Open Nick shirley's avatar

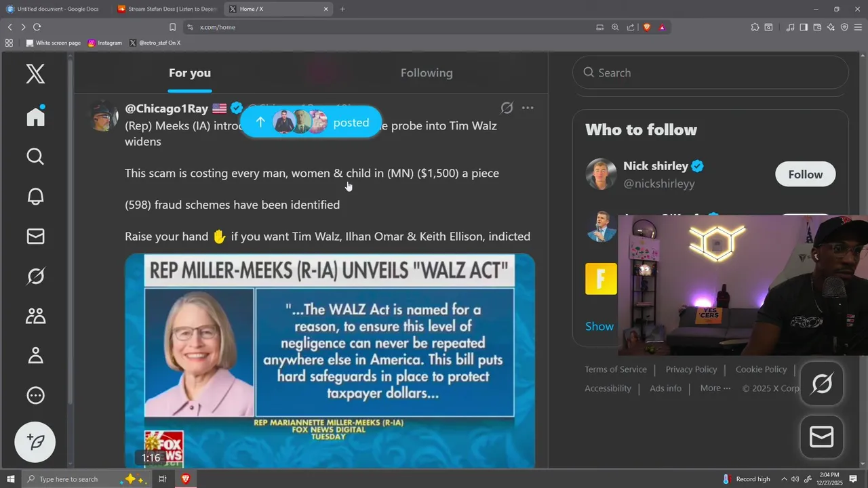[x=601, y=174]
